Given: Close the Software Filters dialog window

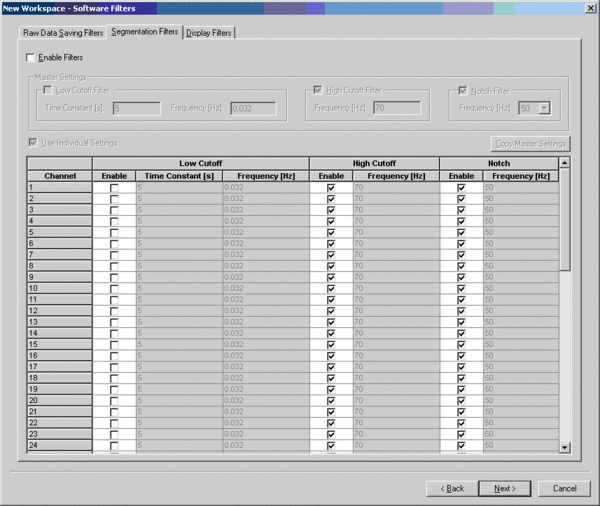Looking at the screenshot, I should tap(590, 7).
